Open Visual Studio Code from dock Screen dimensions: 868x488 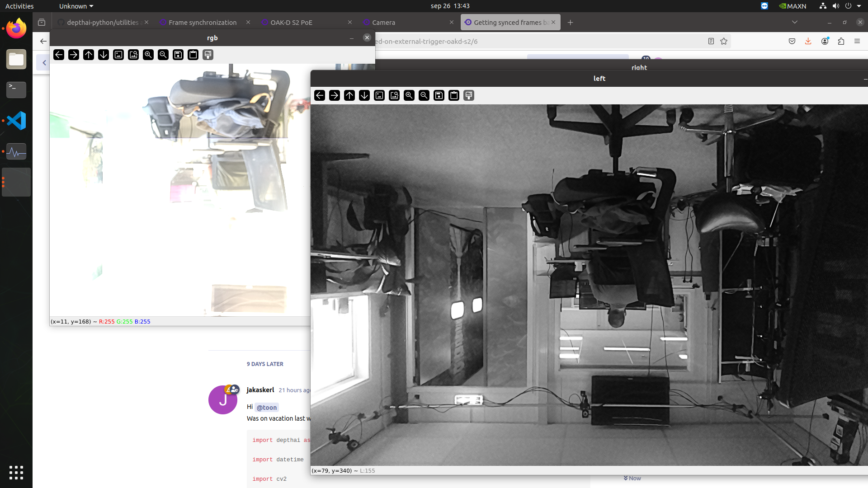tap(16, 121)
